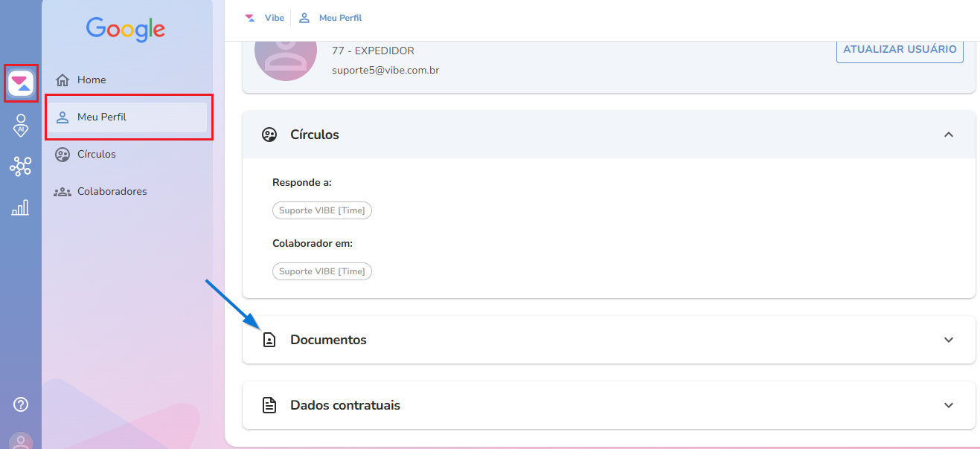Click the Meu Perfil breadcrumb
Screen dimensions: 980x449
click(x=340, y=18)
